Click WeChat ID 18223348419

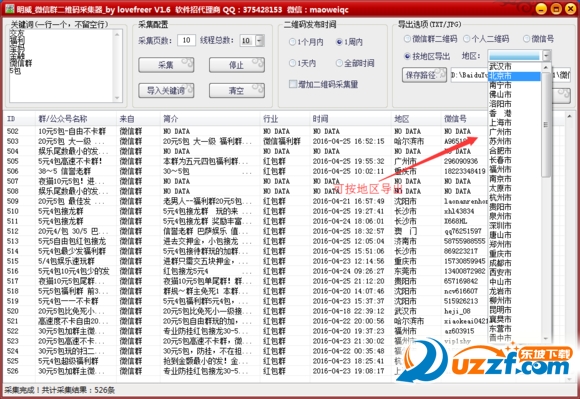(465, 171)
